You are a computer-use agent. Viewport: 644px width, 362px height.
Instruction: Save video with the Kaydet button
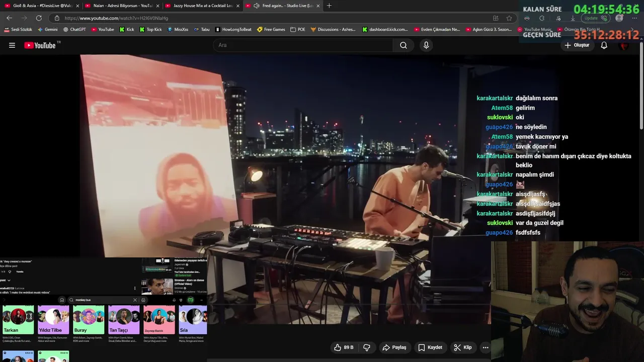(430, 347)
